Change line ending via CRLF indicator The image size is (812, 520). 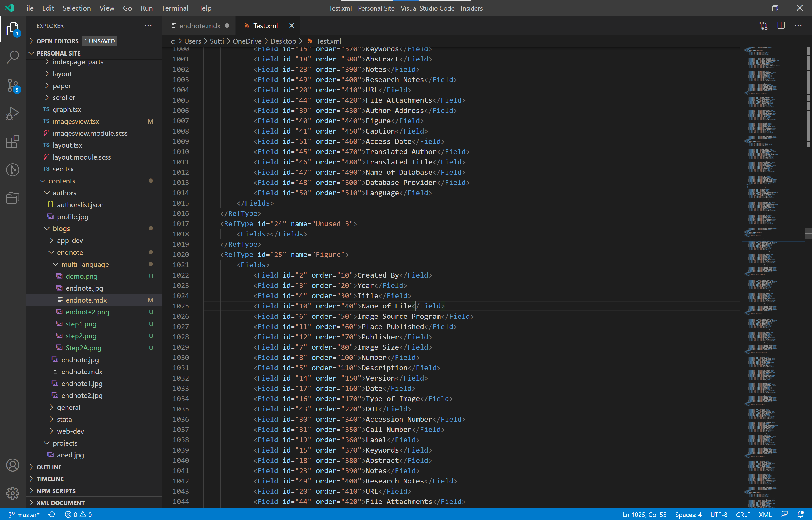[x=743, y=514]
